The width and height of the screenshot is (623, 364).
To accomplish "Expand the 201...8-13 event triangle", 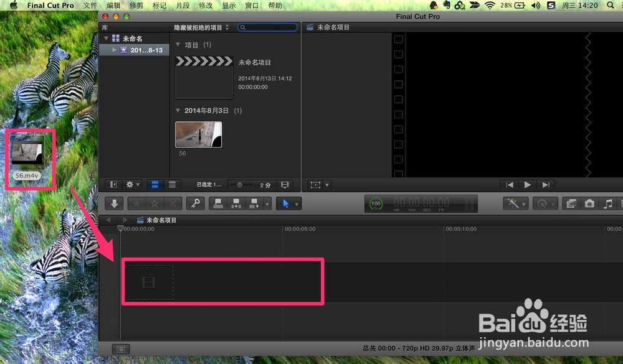I will 115,50.
